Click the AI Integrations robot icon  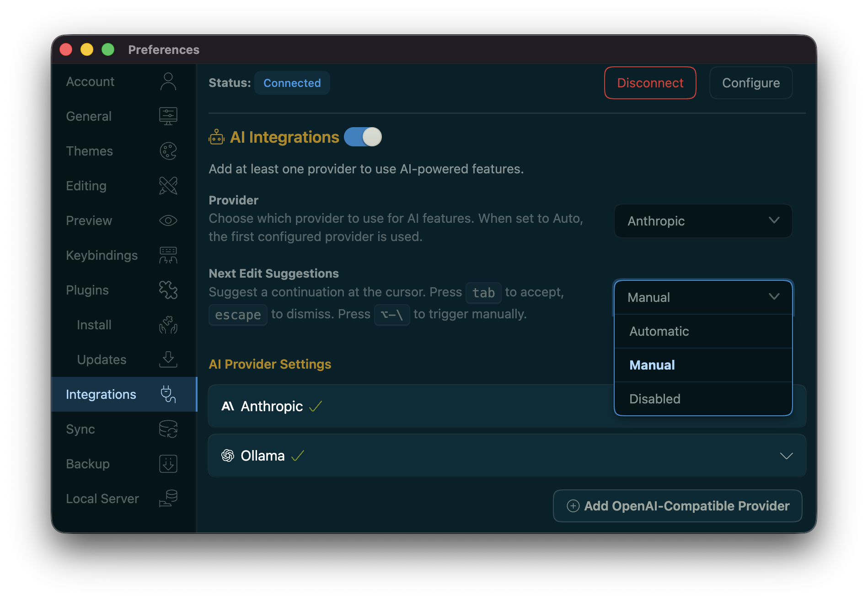point(217,137)
